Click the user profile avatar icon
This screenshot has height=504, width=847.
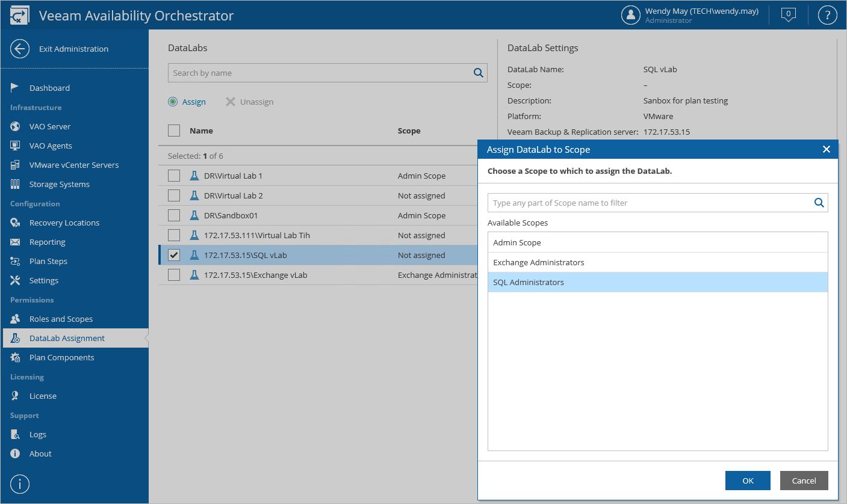(630, 15)
